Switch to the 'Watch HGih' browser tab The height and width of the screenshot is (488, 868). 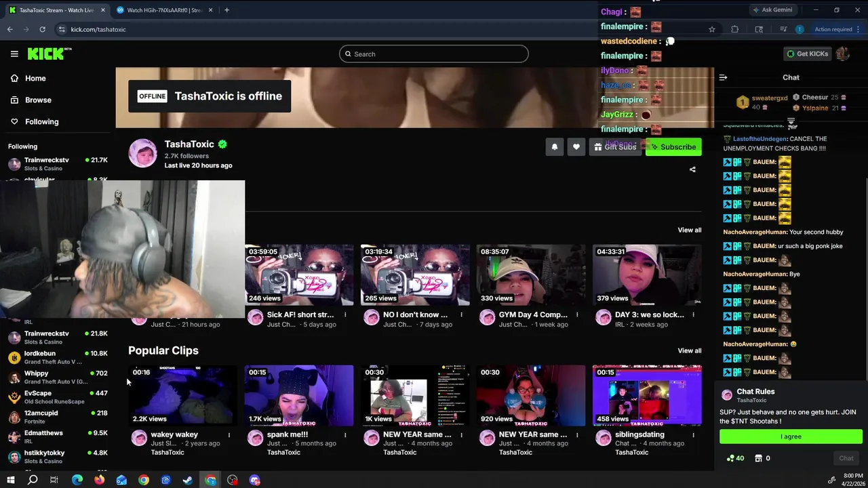coord(164,10)
